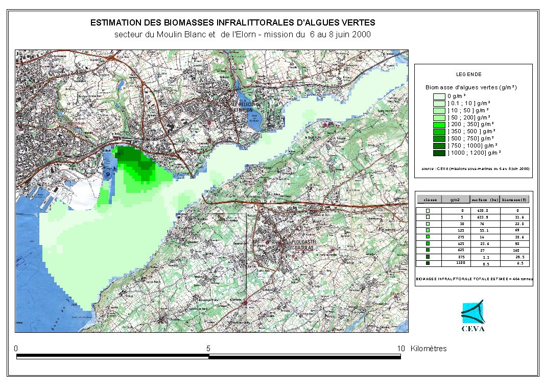Click the class square in the 275 g/m2 row

click(428, 237)
